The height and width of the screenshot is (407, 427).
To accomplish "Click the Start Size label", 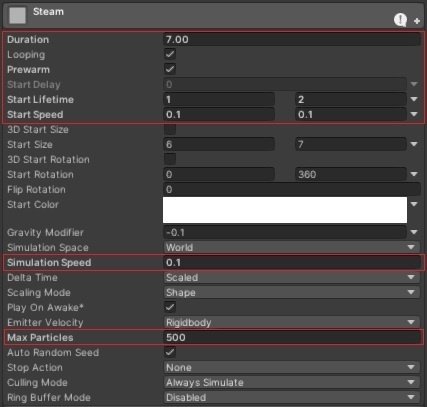I will pyautogui.click(x=30, y=144).
